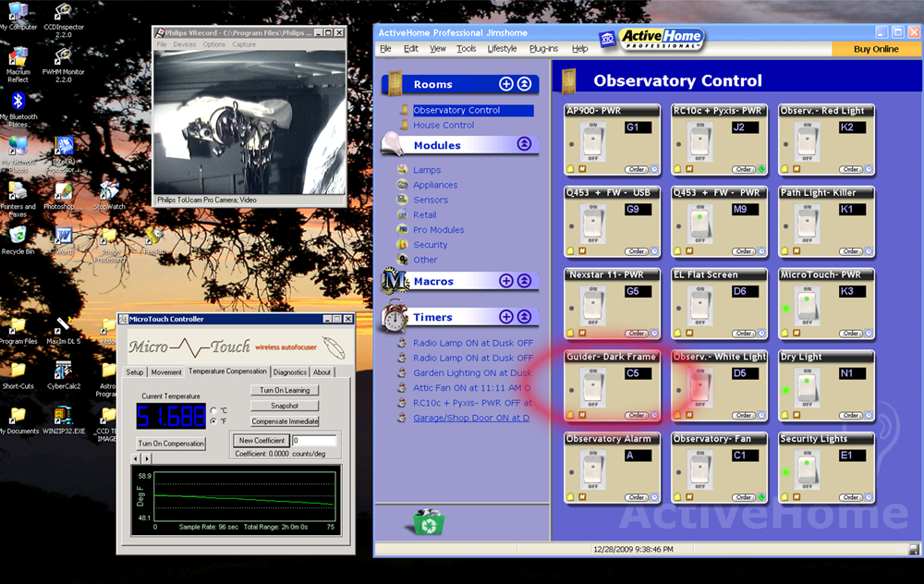Screen dimensions: 924x584
Task: Click Order button on AP900- PWR module
Action: point(637,169)
